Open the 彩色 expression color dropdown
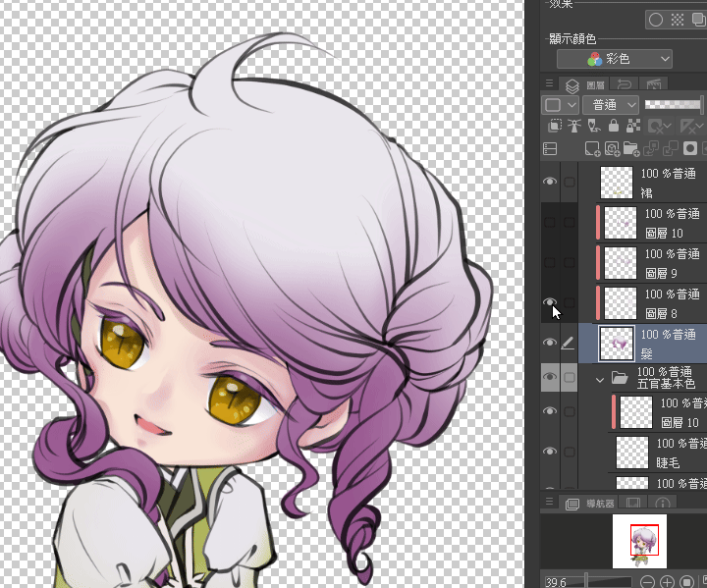The width and height of the screenshot is (707, 588). click(x=615, y=59)
